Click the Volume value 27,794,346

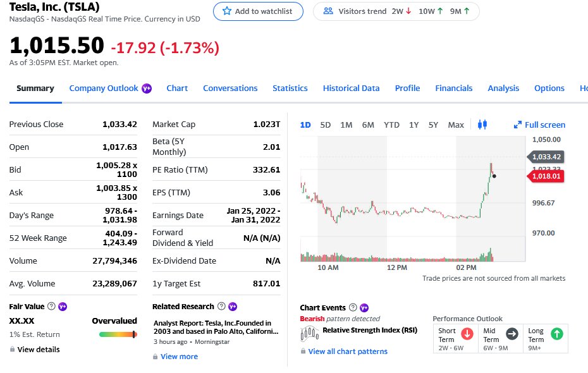(114, 261)
